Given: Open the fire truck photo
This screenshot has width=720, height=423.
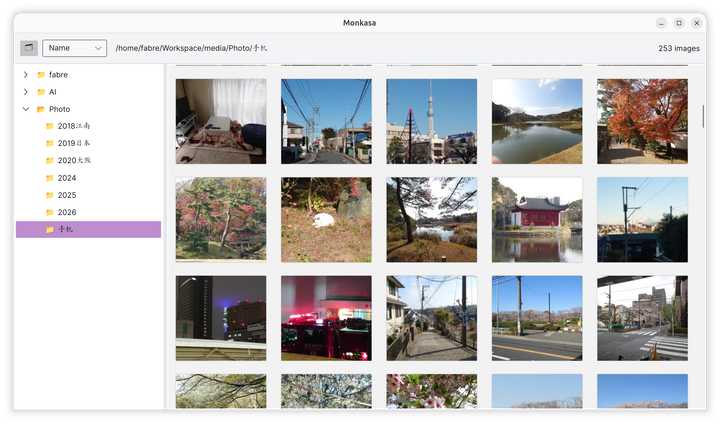Looking at the screenshot, I should point(326,318).
